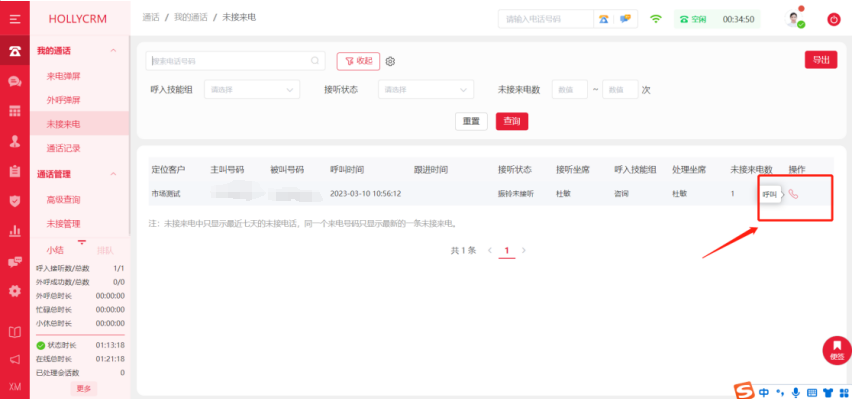
Task: Open the chat bubble icon in the sidebar
Action: click(x=15, y=82)
